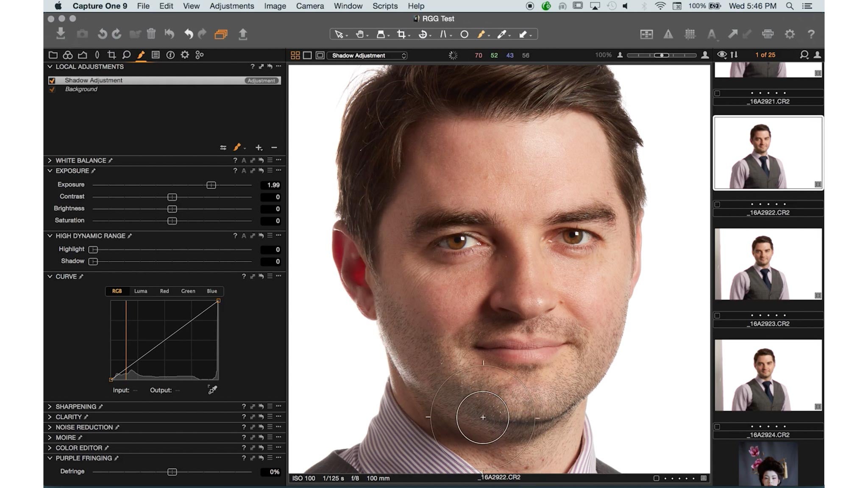Expand the Color Editor panel
868x488 pixels.
tap(50, 448)
